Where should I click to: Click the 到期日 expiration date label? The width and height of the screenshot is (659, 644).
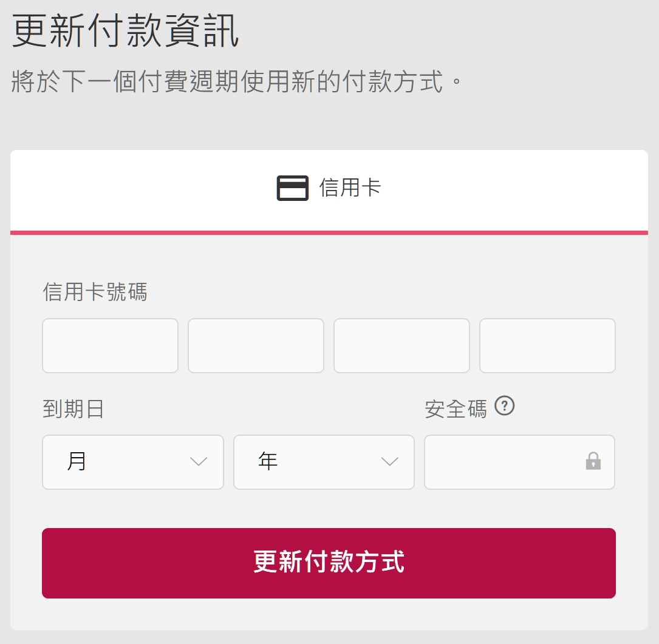73,408
